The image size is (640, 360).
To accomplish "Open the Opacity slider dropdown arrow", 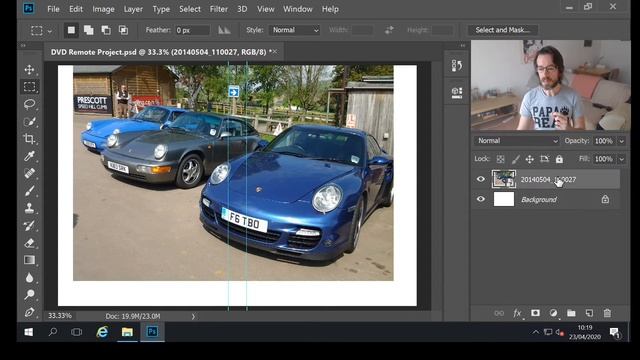I will coord(622,141).
